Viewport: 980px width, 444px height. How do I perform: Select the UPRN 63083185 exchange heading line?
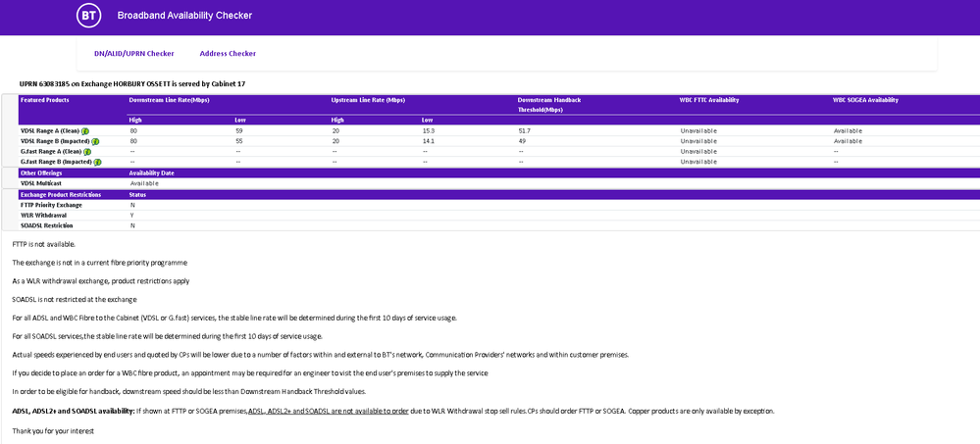click(x=132, y=83)
